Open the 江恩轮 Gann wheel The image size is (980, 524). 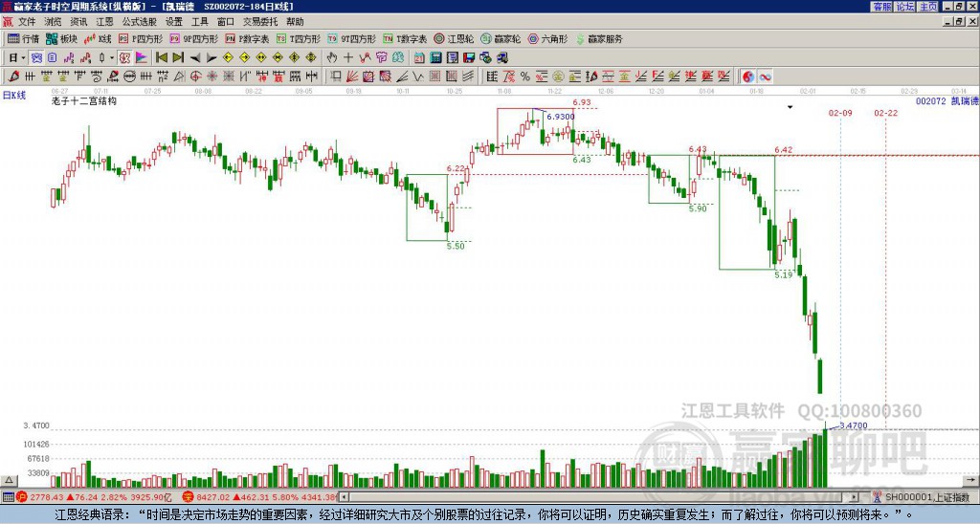pyautogui.click(x=454, y=38)
